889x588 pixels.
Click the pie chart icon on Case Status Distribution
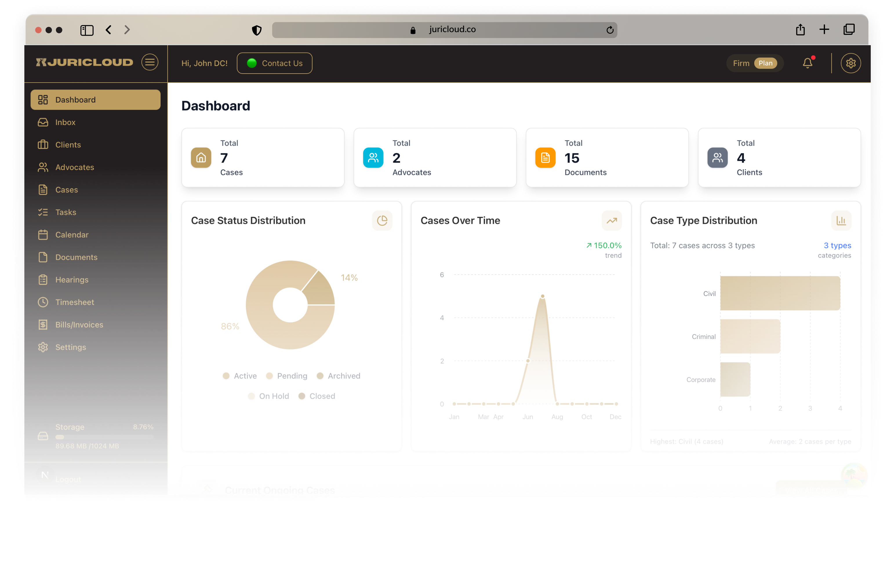382,220
